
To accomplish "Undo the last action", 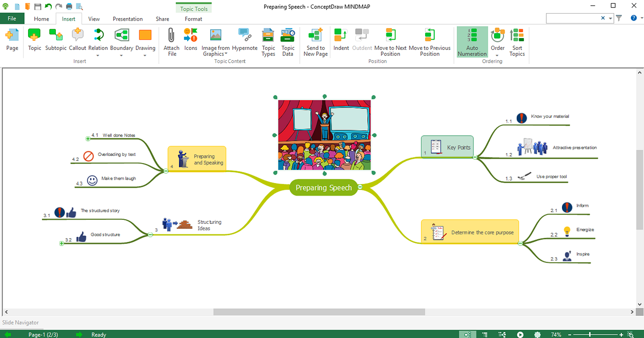I will click(x=48, y=7).
